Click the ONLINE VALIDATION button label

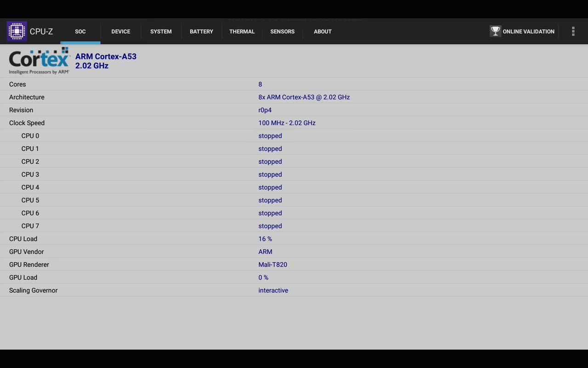[528, 31]
